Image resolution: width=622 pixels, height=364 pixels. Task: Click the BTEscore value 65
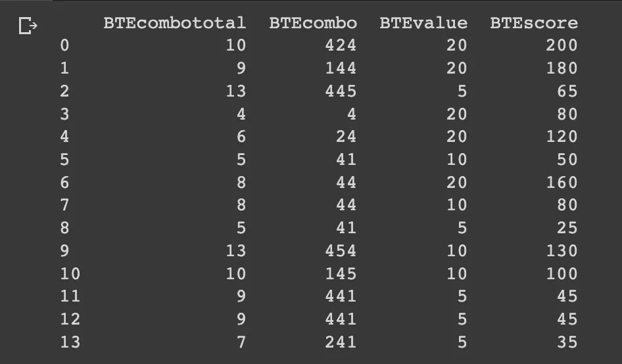(567, 91)
